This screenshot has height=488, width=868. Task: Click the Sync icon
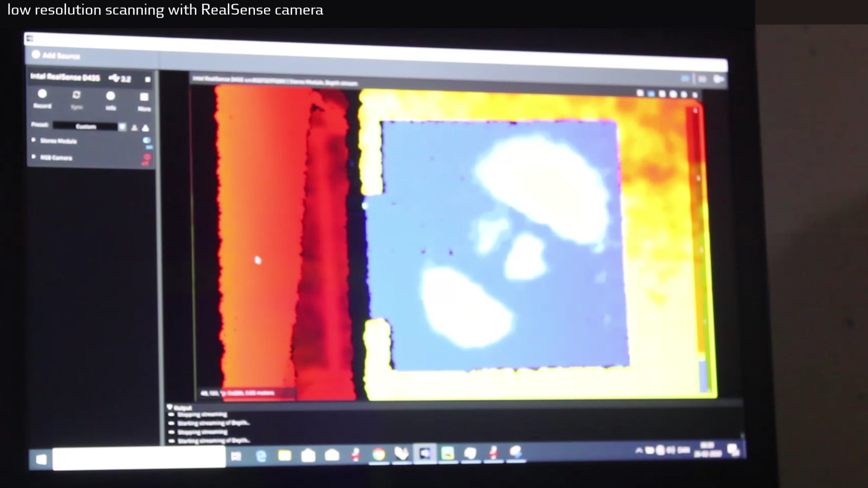[76, 95]
